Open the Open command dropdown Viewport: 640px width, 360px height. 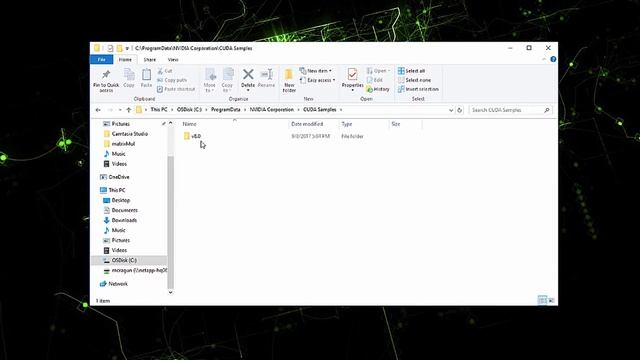(378, 71)
